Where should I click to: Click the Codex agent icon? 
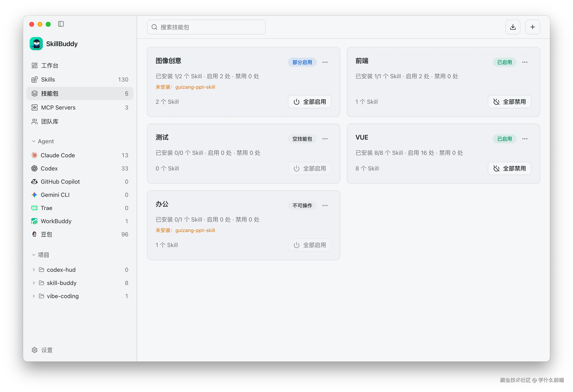(34, 168)
